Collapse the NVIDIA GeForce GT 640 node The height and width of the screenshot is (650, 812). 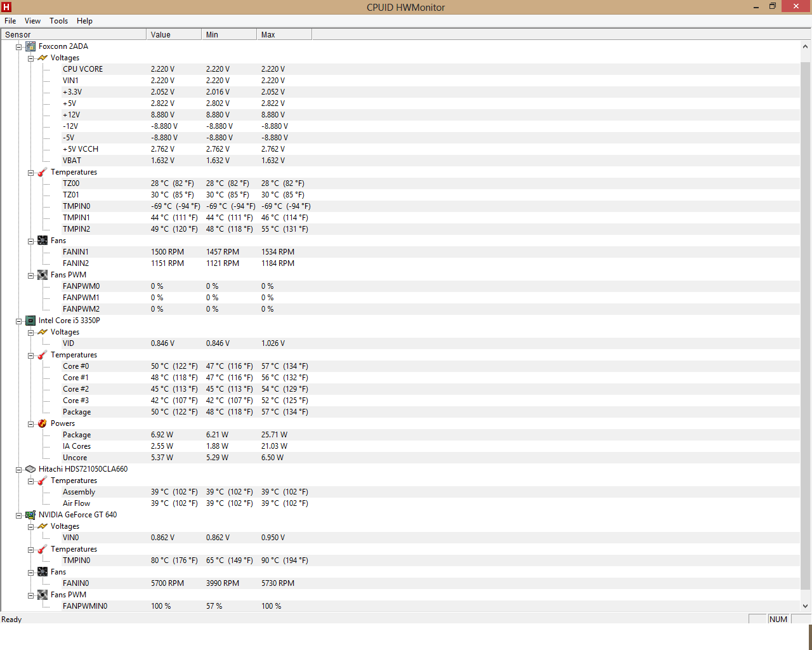[x=19, y=515]
